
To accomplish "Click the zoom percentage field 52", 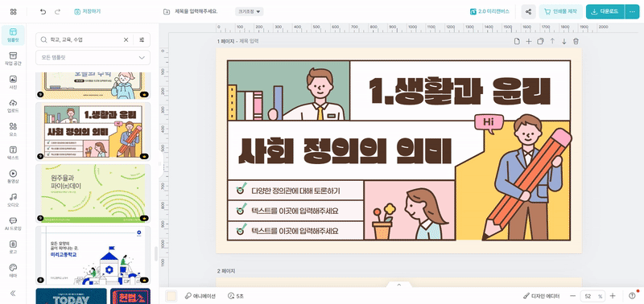I will pos(592,296).
